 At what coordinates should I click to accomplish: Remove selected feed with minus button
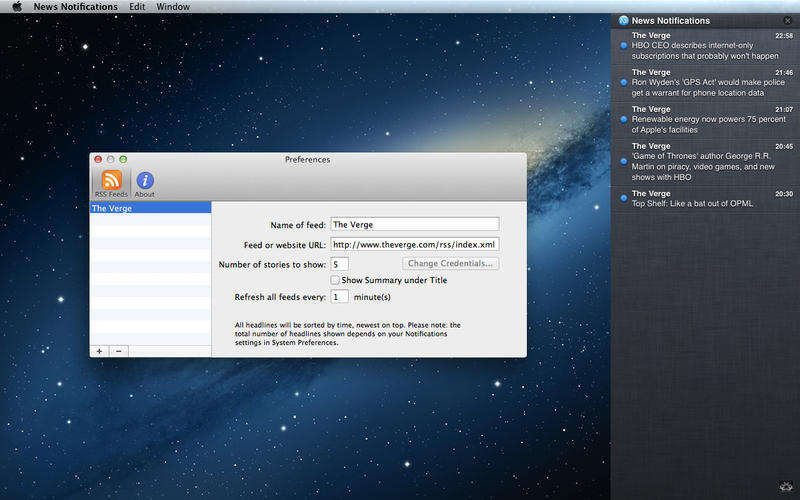click(118, 351)
